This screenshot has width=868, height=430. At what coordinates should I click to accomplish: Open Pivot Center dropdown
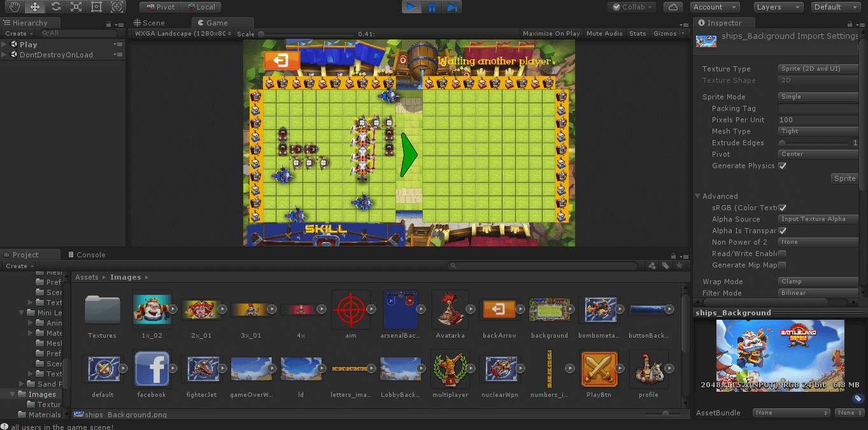tap(818, 154)
